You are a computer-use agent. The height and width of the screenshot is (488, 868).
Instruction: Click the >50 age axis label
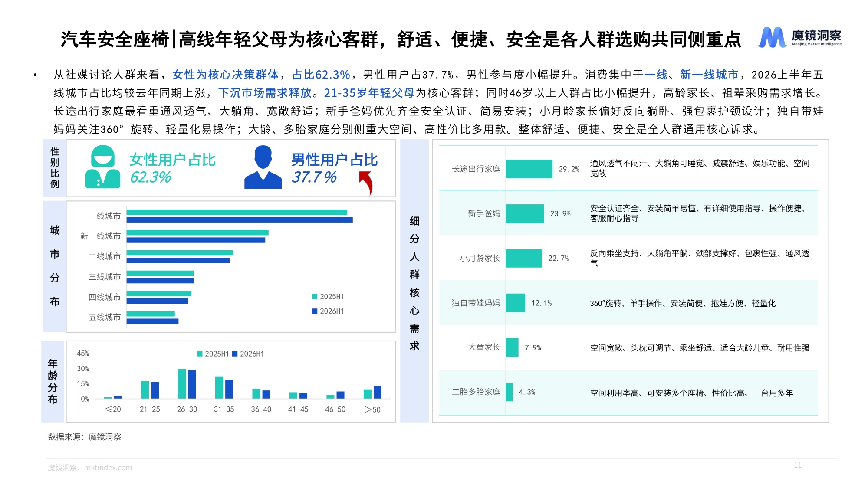click(x=372, y=409)
